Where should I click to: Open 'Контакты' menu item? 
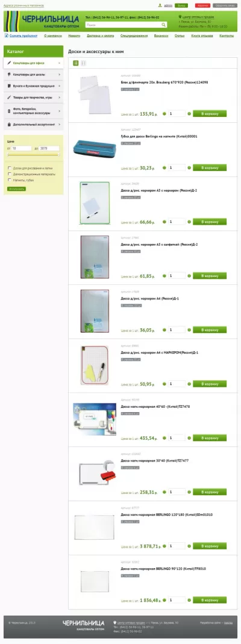(227, 36)
